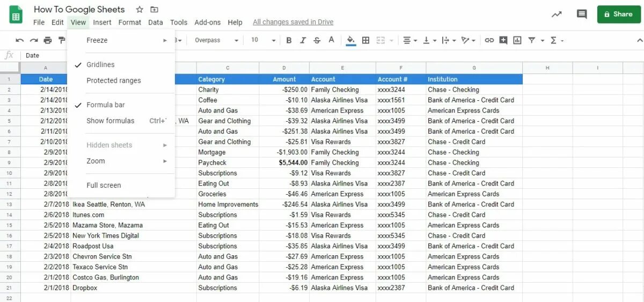Click the Merge cells icon

380,40
